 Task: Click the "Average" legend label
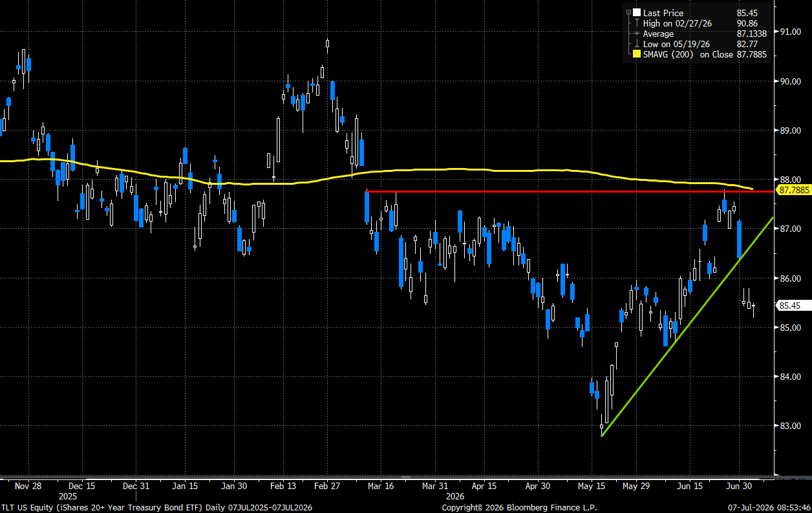658,34
